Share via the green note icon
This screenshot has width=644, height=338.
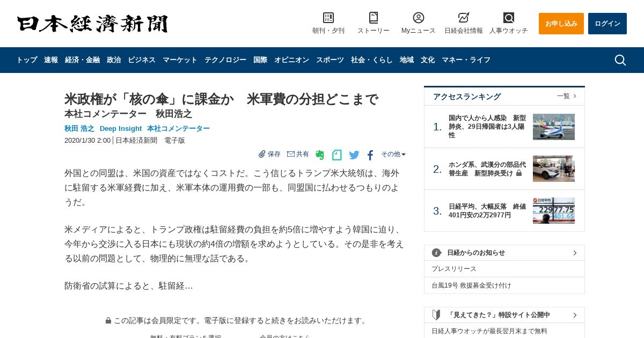(337, 155)
